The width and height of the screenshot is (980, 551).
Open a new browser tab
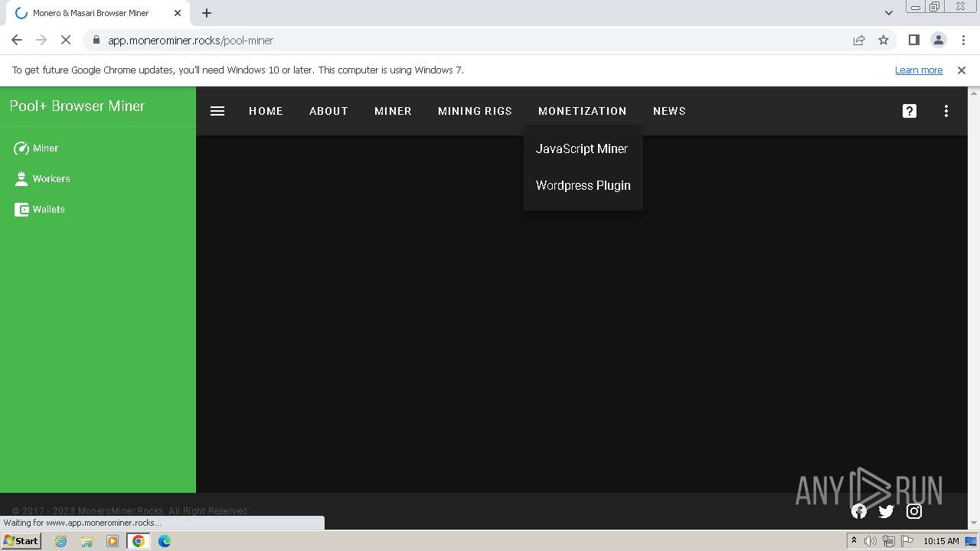[x=207, y=13]
